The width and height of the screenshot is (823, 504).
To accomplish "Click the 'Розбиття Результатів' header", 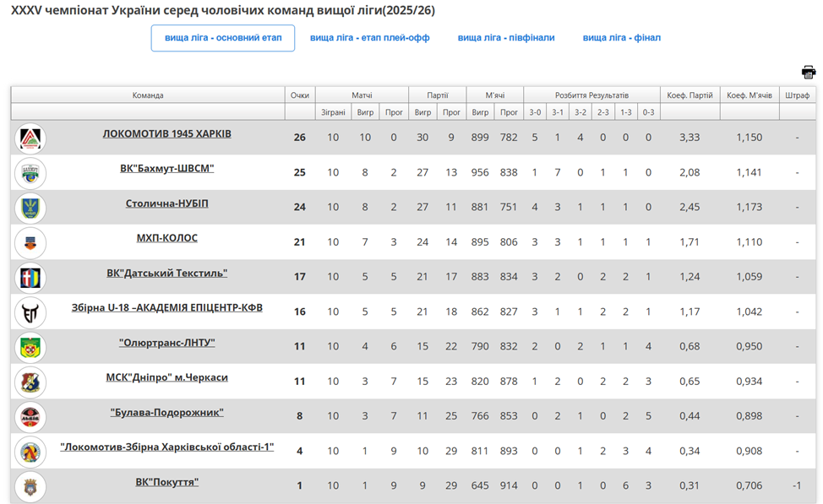I will tap(591, 95).
